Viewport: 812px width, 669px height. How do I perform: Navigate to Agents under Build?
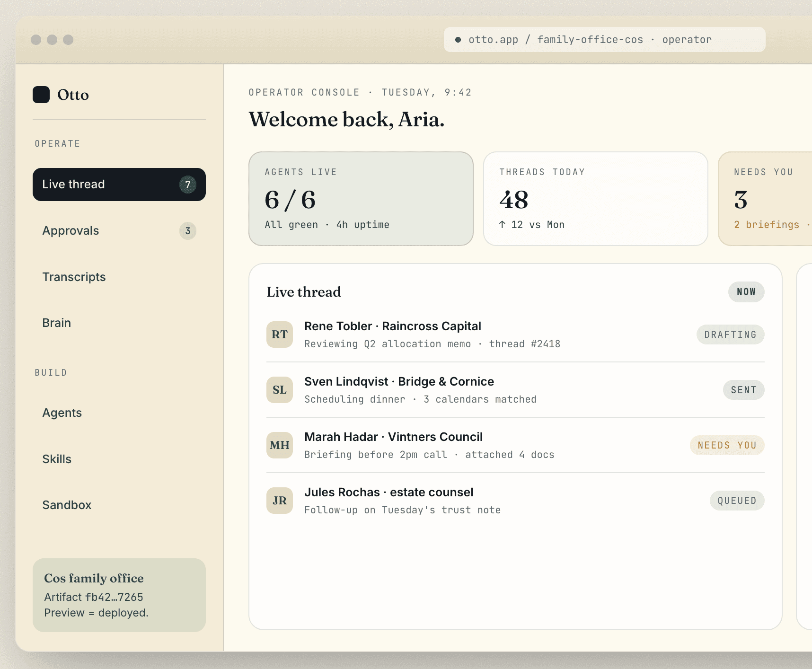[x=119, y=413]
